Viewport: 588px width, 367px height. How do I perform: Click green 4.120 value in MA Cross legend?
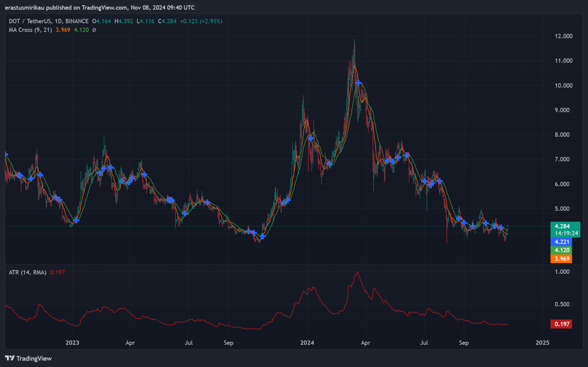[x=81, y=30]
